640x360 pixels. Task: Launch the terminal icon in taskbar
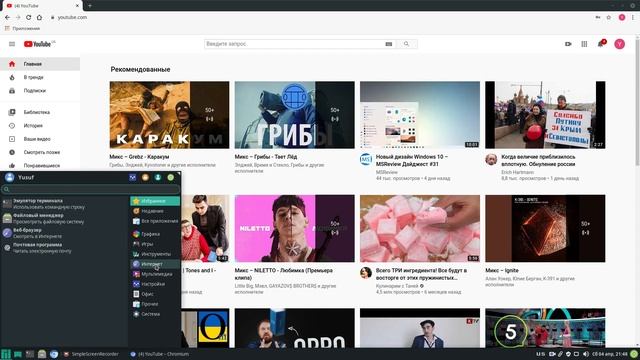[x=30, y=354]
